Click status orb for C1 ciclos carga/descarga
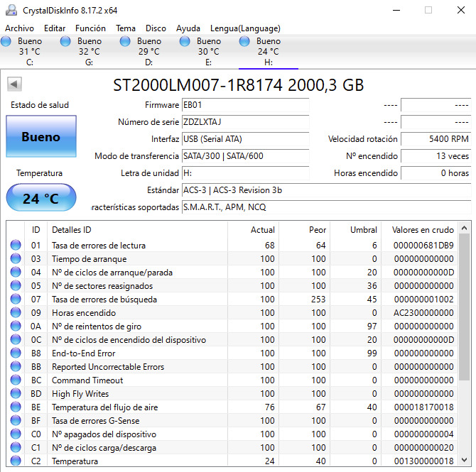Viewport: 476px width, 472px height. point(16,447)
